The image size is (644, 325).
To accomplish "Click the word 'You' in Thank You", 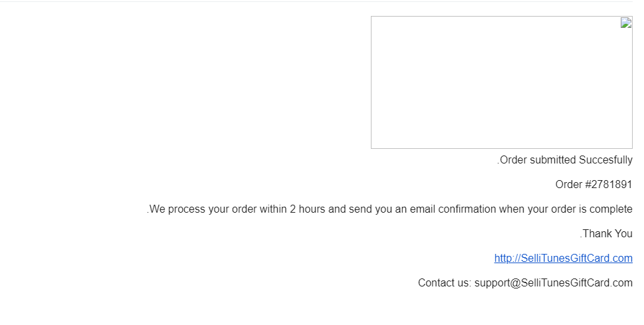I will click(x=623, y=233).
